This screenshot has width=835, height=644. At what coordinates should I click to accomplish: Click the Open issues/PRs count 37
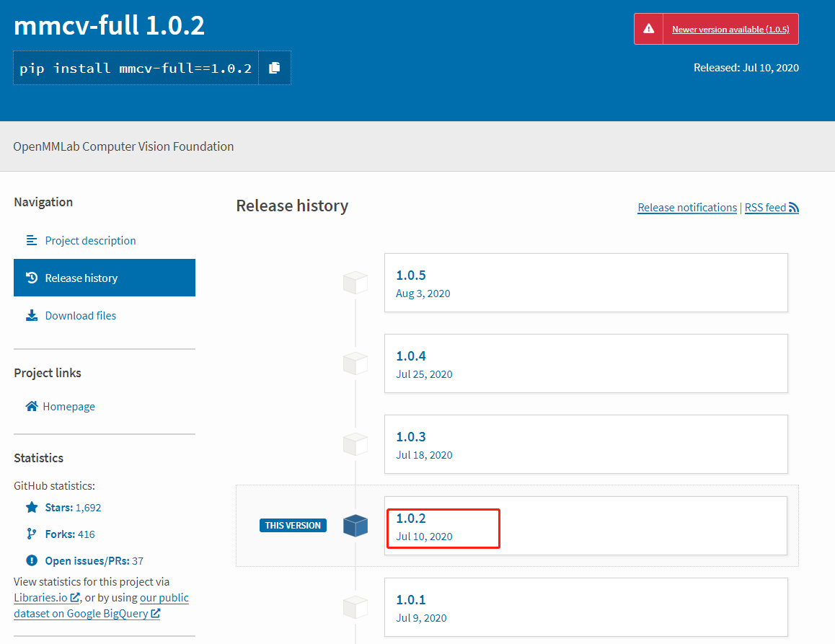[x=138, y=561]
